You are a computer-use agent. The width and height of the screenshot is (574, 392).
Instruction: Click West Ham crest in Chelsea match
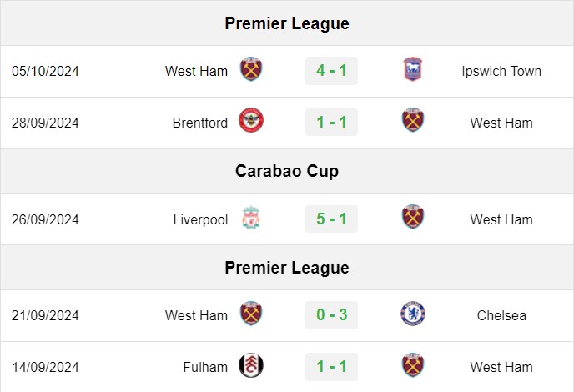pos(251,314)
